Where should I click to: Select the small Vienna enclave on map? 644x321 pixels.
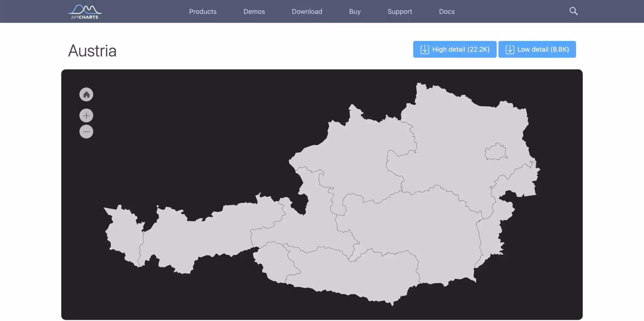[496, 152]
